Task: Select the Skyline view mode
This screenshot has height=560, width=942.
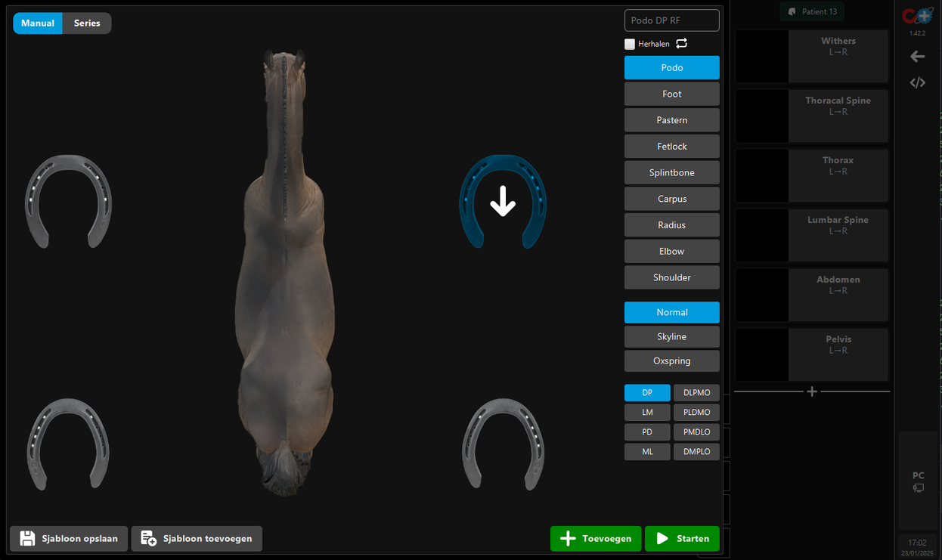Action: point(671,336)
